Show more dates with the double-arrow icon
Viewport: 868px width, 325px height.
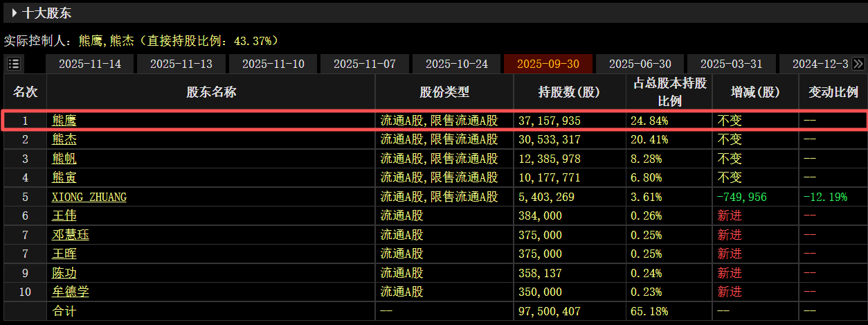(858, 64)
